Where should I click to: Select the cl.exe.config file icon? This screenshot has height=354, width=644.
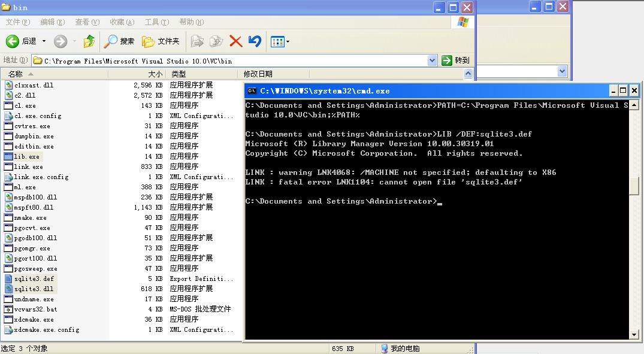[8, 116]
